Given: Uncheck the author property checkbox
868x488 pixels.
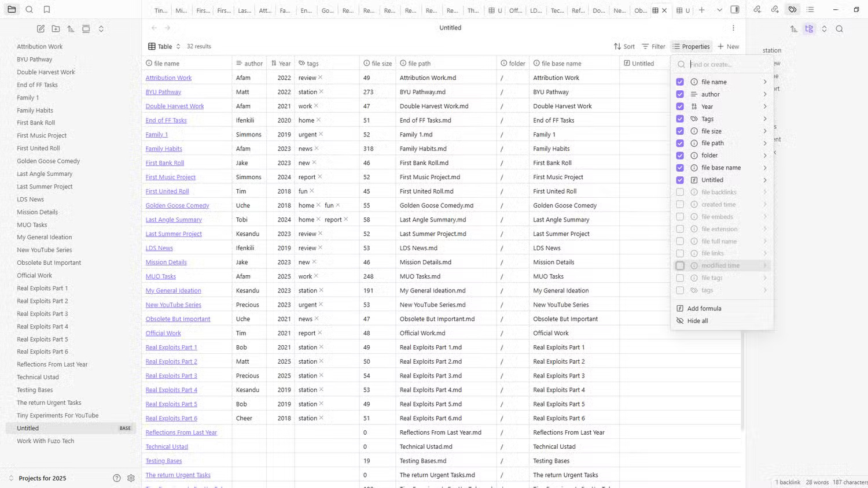Looking at the screenshot, I should [680, 94].
